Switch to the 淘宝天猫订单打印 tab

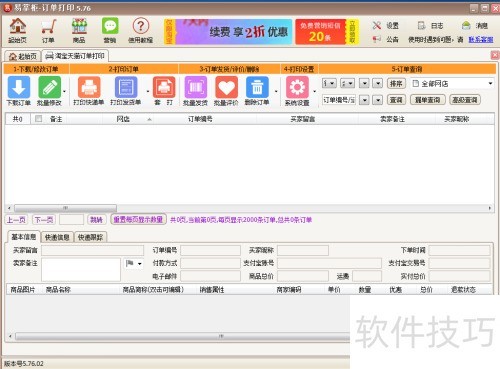tap(75, 56)
